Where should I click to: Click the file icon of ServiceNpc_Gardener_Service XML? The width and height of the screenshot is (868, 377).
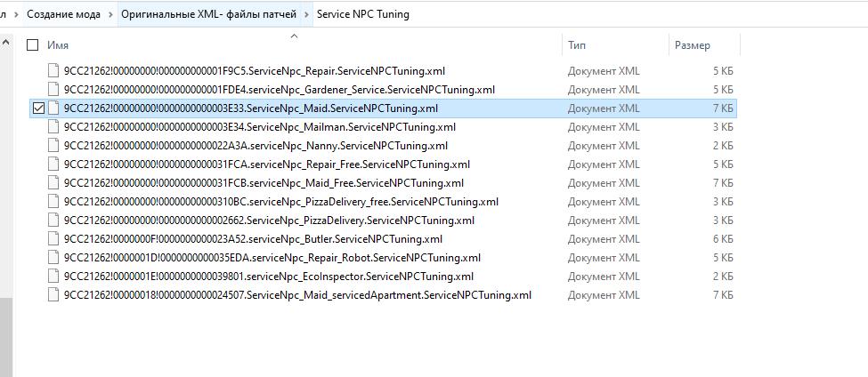pyautogui.click(x=54, y=90)
